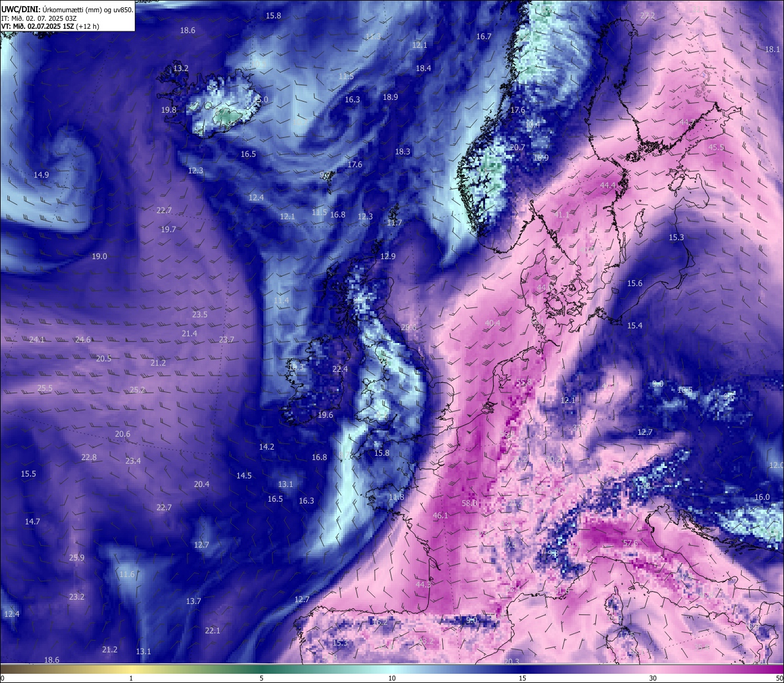This screenshot has width=784, height=683.
Task: Click the color scale label 50
Action: [779, 678]
